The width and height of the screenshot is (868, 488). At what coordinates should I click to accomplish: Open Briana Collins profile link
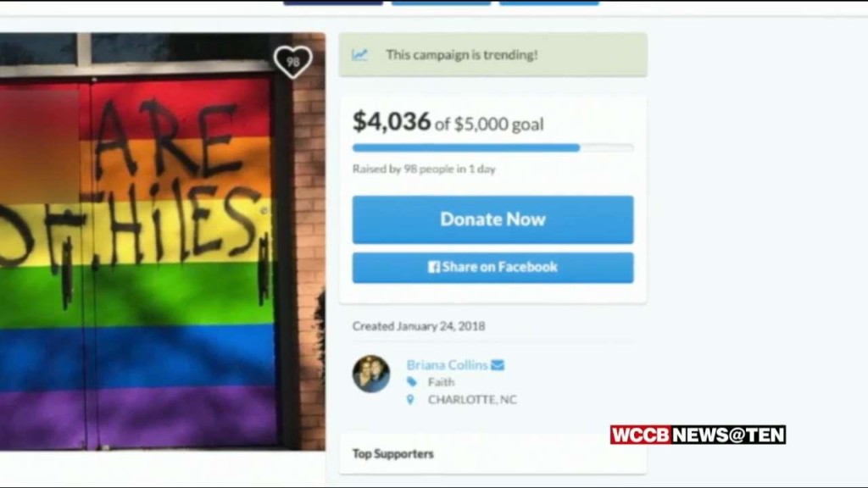(447, 365)
